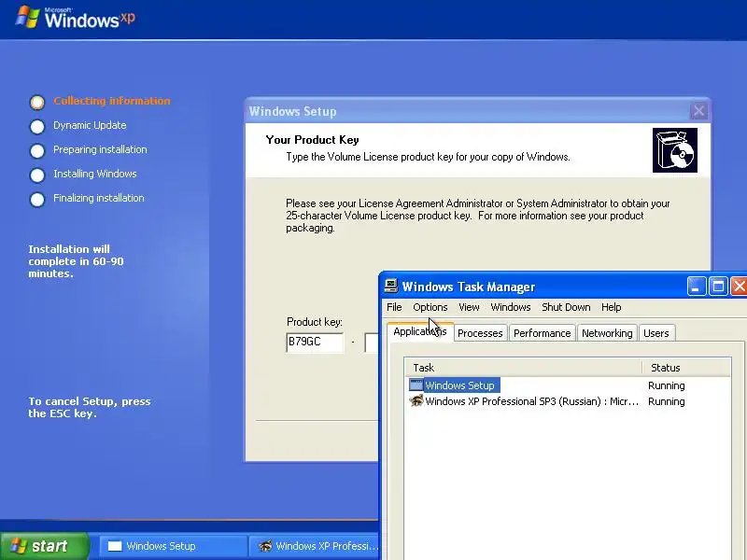Click the second Product key input field

(372, 342)
